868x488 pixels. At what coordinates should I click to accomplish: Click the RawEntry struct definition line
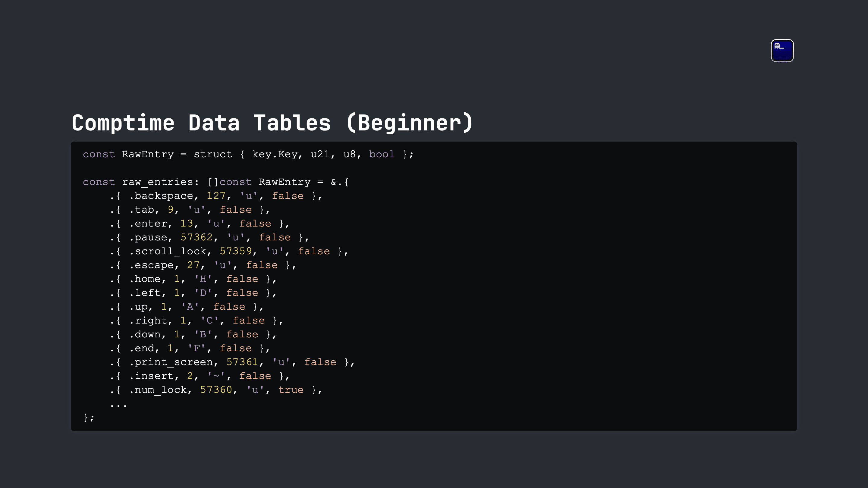pyautogui.click(x=248, y=154)
